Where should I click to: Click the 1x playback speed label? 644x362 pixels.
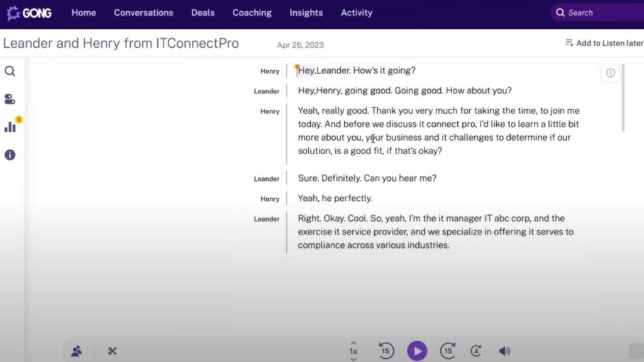click(353, 351)
